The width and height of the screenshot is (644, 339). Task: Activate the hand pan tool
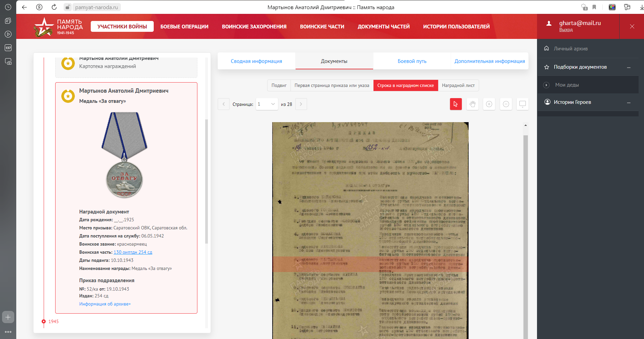(472, 104)
